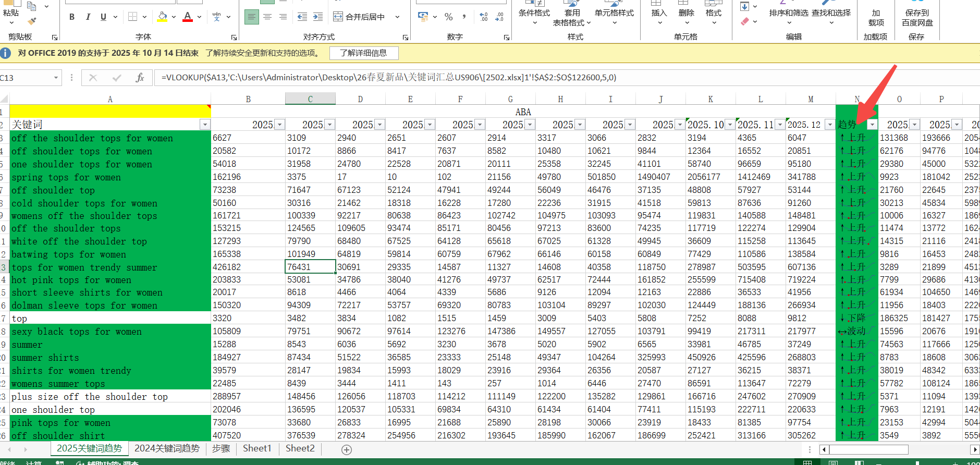This screenshot has height=465, width=980.
Task: Expand the Name Box dropdown arrow
Action: [x=56, y=78]
